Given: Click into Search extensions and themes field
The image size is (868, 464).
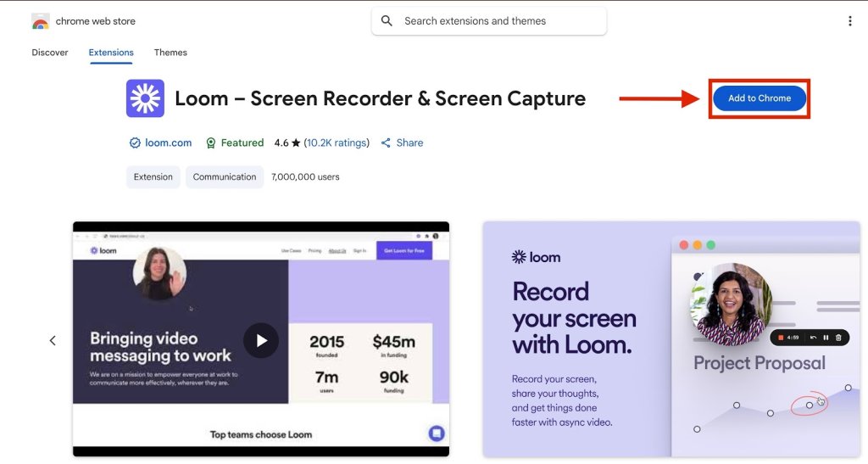Looking at the screenshot, I should point(489,21).
